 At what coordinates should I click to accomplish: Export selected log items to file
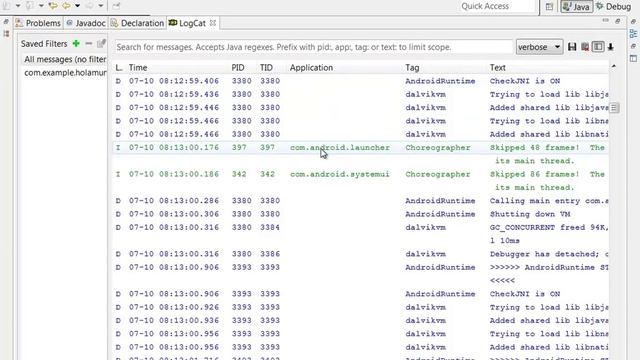coord(572,47)
